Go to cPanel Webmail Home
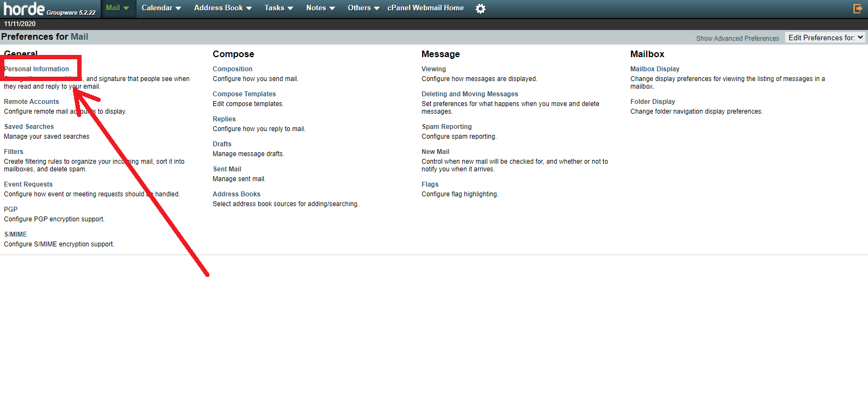The width and height of the screenshot is (868, 396). [425, 8]
